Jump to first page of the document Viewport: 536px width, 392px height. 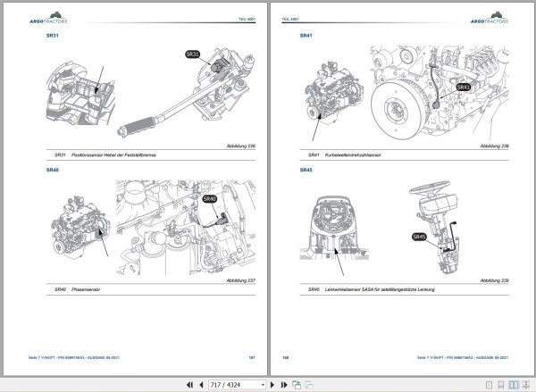click(190, 385)
